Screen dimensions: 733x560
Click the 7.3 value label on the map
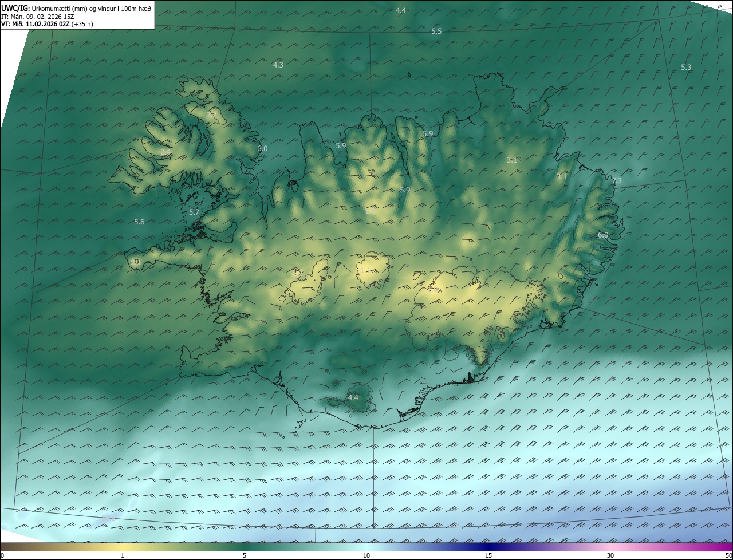click(617, 180)
